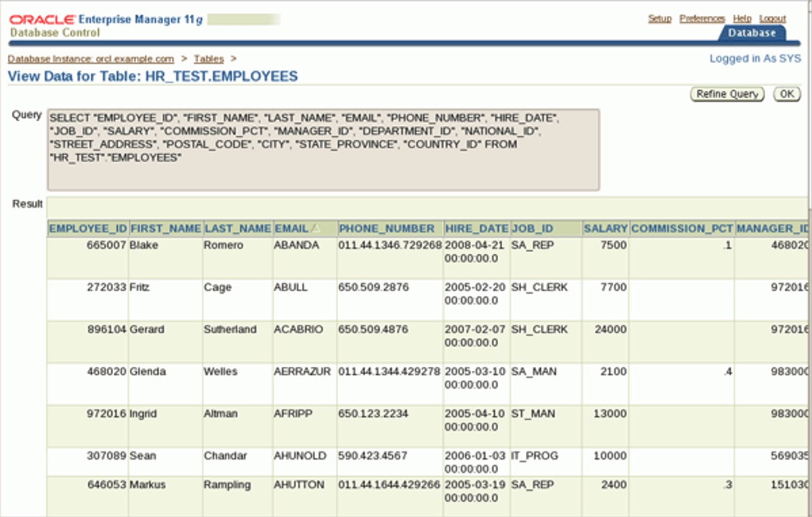Click the OK button
Viewport: 812px width, 517px height.
(x=787, y=94)
